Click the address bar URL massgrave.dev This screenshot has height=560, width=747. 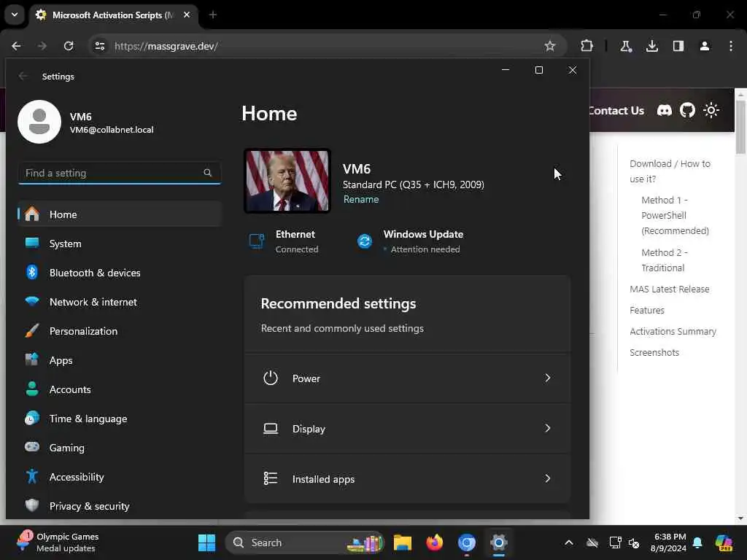point(166,46)
